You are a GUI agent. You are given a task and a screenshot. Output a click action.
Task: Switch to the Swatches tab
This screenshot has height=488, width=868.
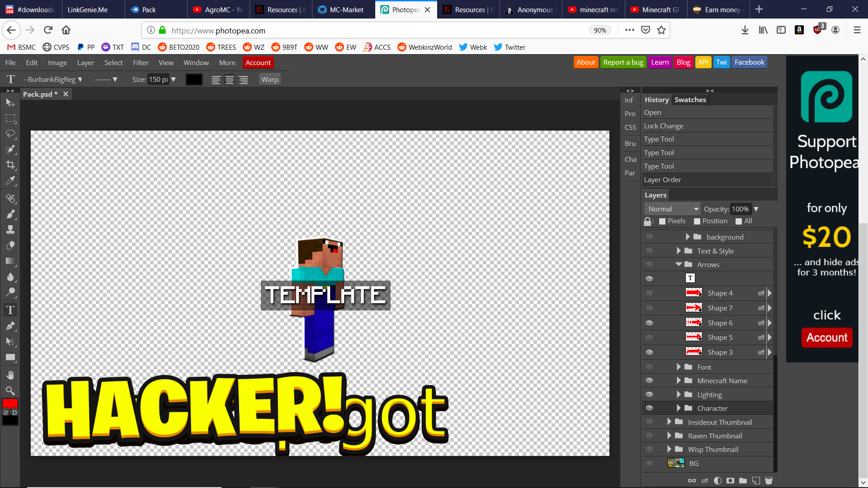tap(690, 99)
